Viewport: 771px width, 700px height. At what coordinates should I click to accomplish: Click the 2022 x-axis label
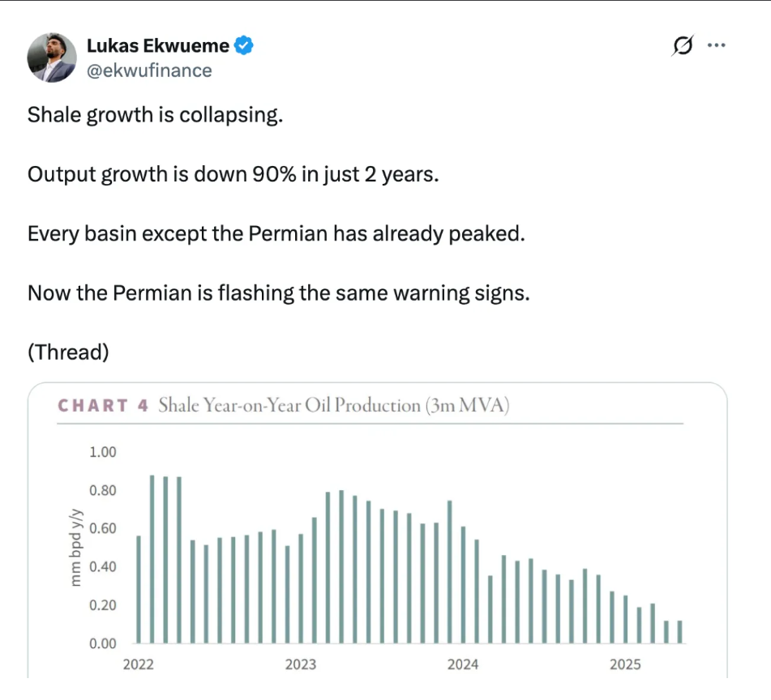pyautogui.click(x=138, y=664)
